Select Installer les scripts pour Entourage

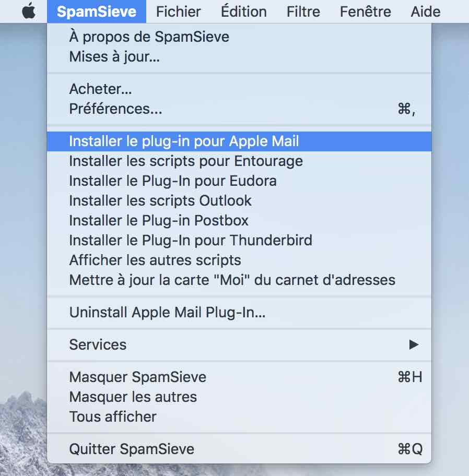tap(239, 161)
